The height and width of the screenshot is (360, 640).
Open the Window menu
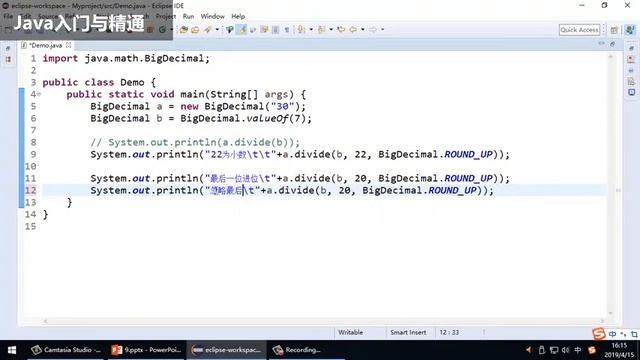tap(213, 16)
